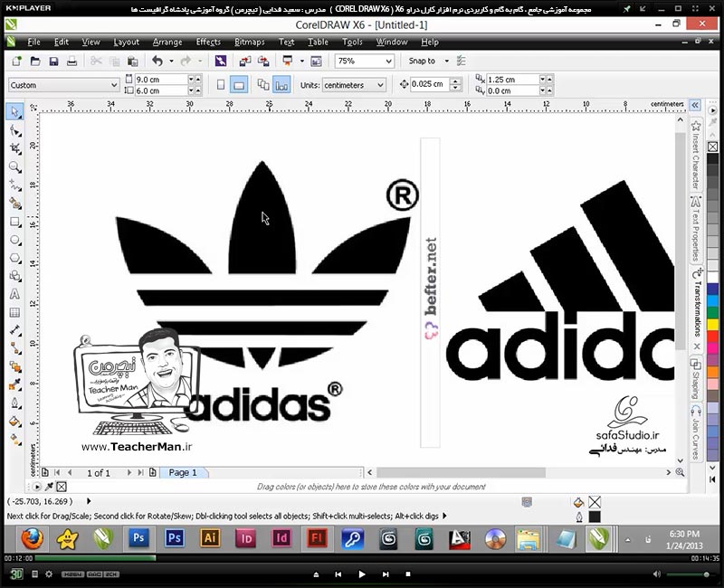Viewport: 724px width, 588px height.
Task: Select the Pick tool
Action: click(14, 112)
